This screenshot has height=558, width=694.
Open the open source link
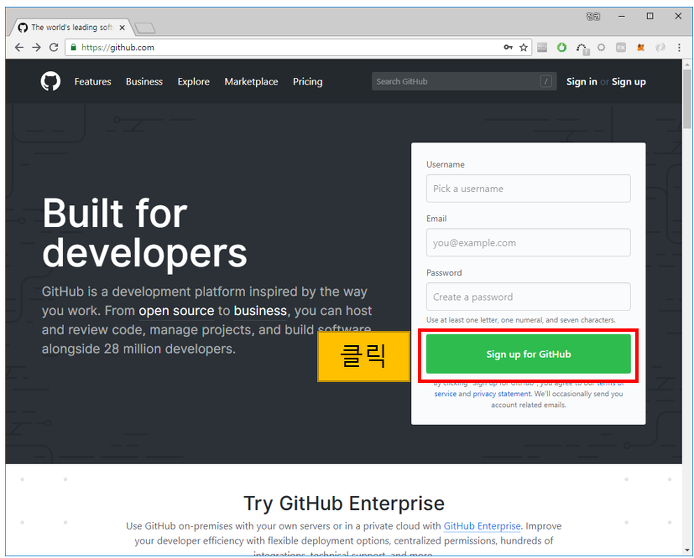pyautogui.click(x=176, y=311)
